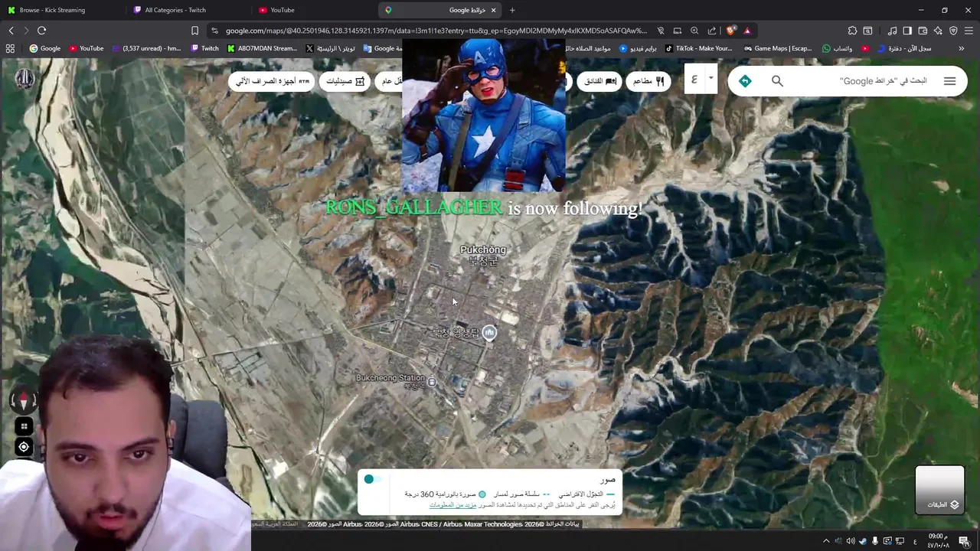Open the Brave VPN shield icon
Screen dimensions: 980x551
[953, 31]
